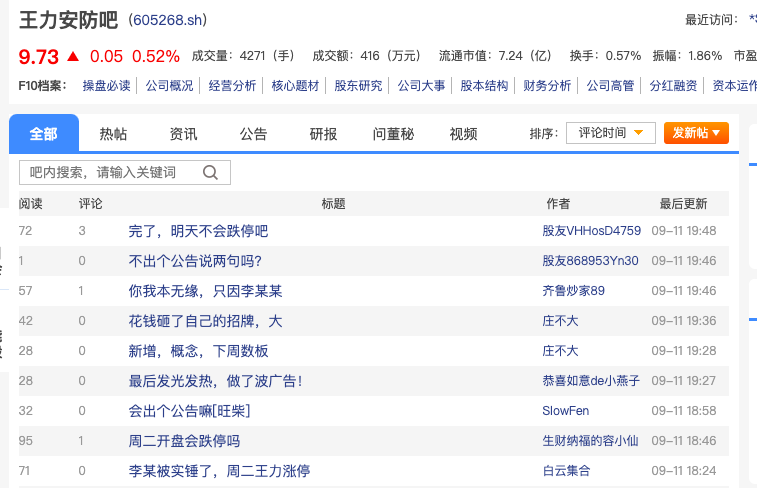Open post 完了，明天不会跌停吧
This screenshot has height=488, width=757.
[198, 231]
